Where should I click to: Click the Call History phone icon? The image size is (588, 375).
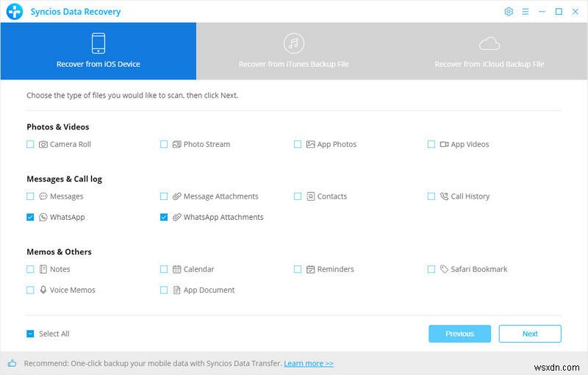(x=444, y=196)
